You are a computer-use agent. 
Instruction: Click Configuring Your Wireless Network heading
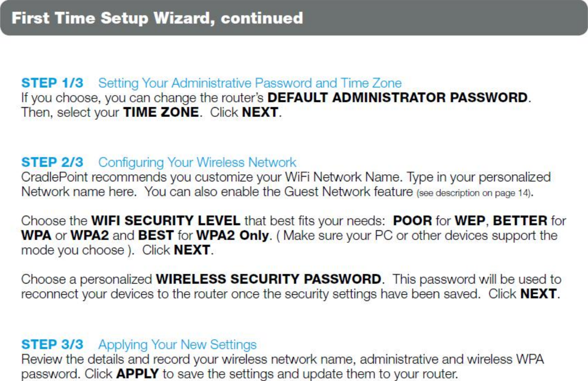point(197,162)
